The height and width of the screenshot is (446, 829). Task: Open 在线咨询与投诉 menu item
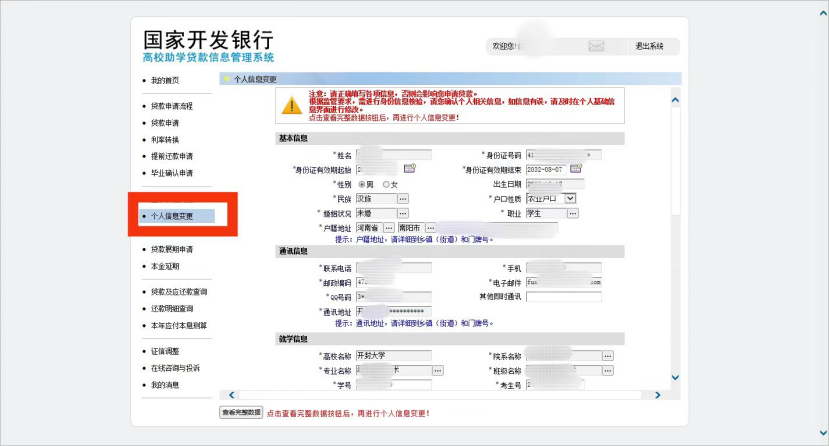(x=175, y=368)
